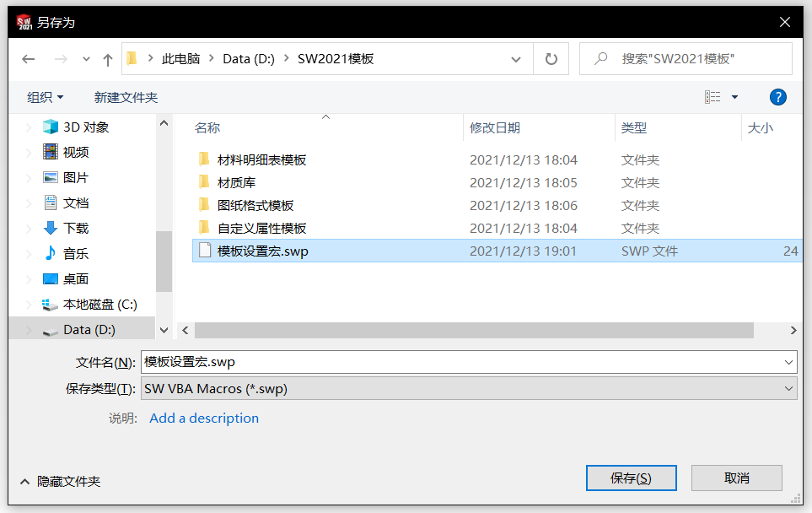The height and width of the screenshot is (513, 812).
Task: Collapse folders with 隐藏文件夹
Action: click(x=60, y=482)
